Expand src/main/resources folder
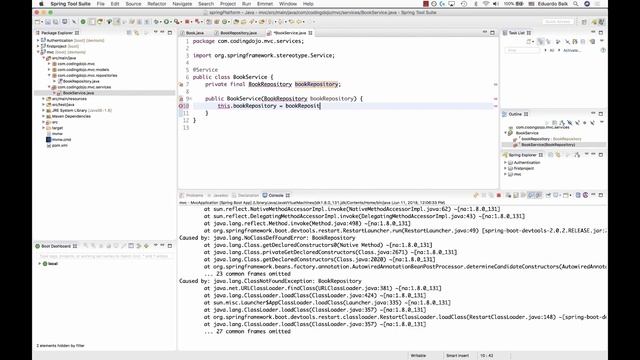 [44, 99]
